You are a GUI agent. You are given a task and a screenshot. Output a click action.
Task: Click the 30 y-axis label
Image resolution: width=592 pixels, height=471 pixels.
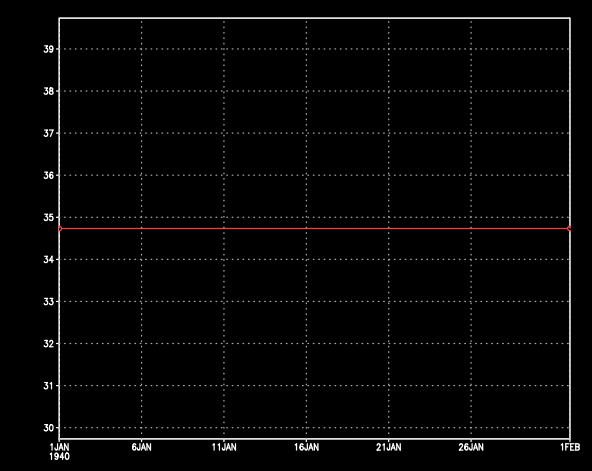pos(48,428)
